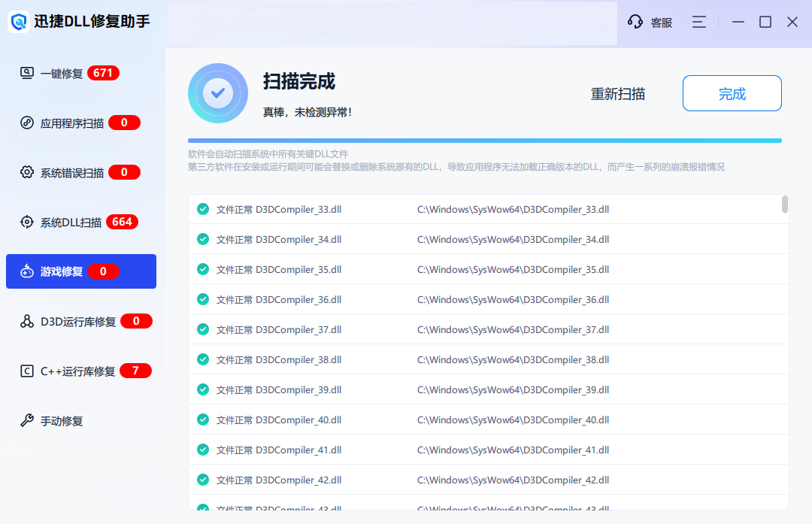Click the 手动修复 wrench icon

tap(27, 420)
